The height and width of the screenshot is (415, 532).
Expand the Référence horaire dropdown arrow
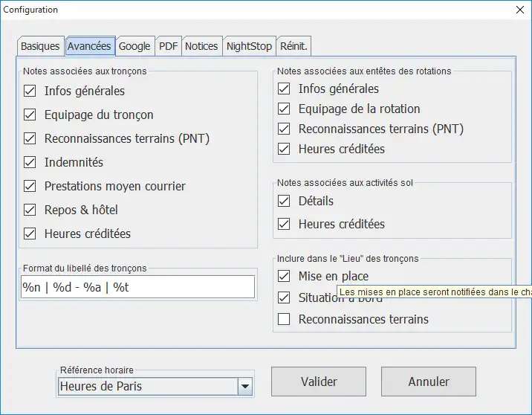245,386
